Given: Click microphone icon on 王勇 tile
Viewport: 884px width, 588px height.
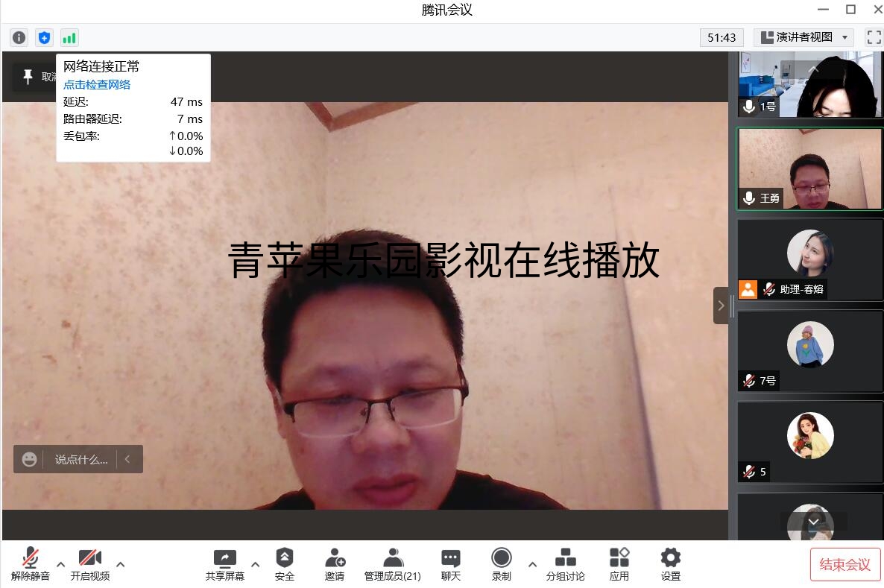Looking at the screenshot, I should pyautogui.click(x=748, y=198).
